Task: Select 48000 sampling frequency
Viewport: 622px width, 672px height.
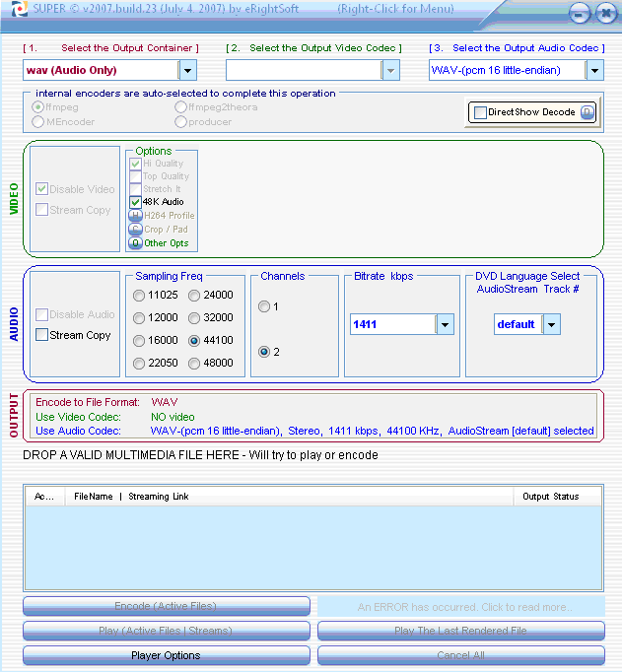Action: (x=194, y=364)
